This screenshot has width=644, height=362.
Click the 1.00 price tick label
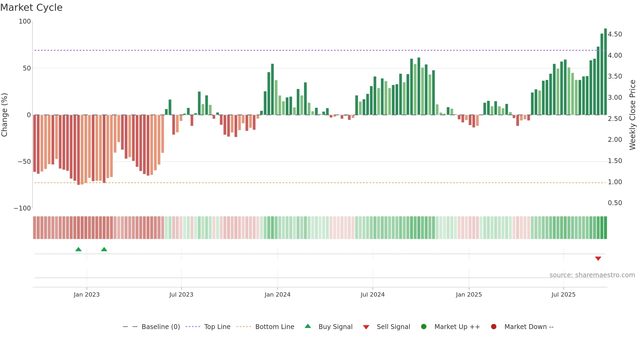coord(615,182)
